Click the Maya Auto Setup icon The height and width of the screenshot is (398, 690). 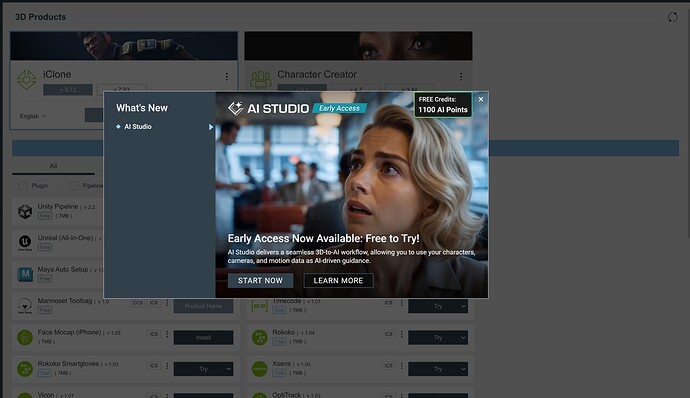[x=25, y=274]
